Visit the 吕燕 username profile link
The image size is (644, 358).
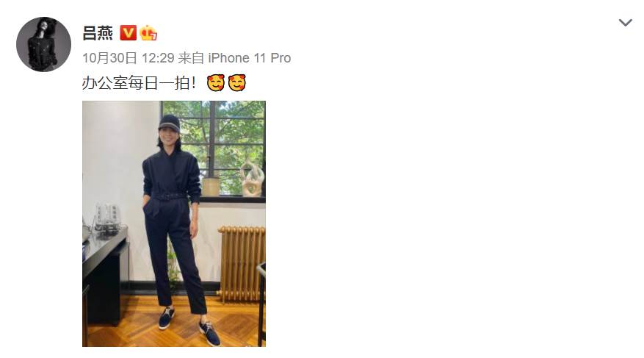click(x=98, y=33)
